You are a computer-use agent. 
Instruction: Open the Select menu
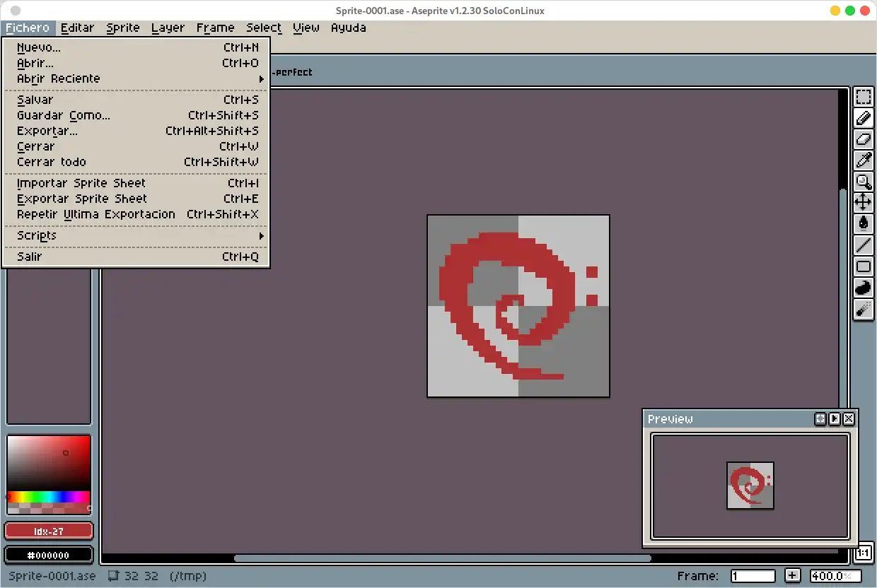coord(264,28)
